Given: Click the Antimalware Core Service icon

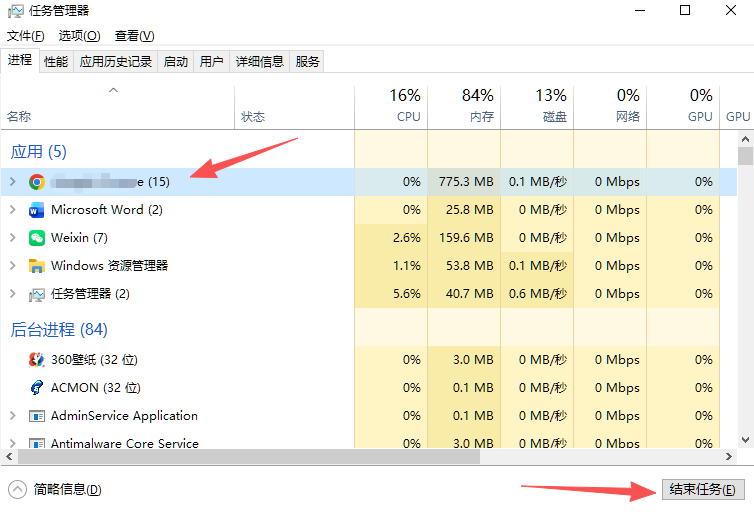Looking at the screenshot, I should coord(37,443).
